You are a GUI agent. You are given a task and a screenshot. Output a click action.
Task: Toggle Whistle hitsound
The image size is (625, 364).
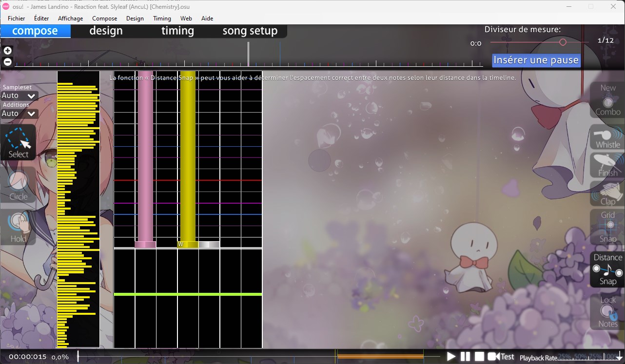coord(607,137)
